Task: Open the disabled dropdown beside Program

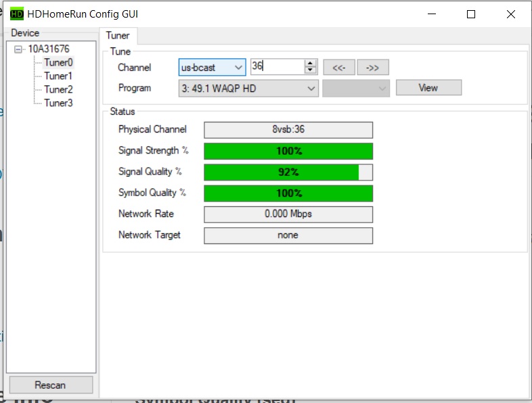Action: 356,89
